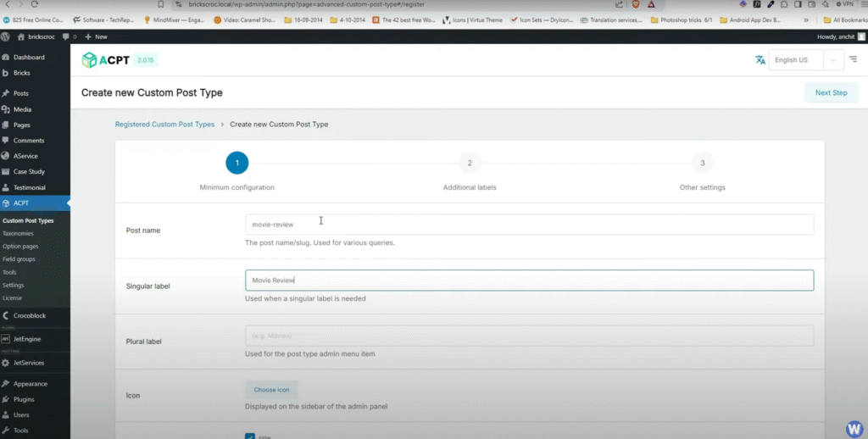
Task: Click the share icon in address bar
Action: click(x=619, y=4)
